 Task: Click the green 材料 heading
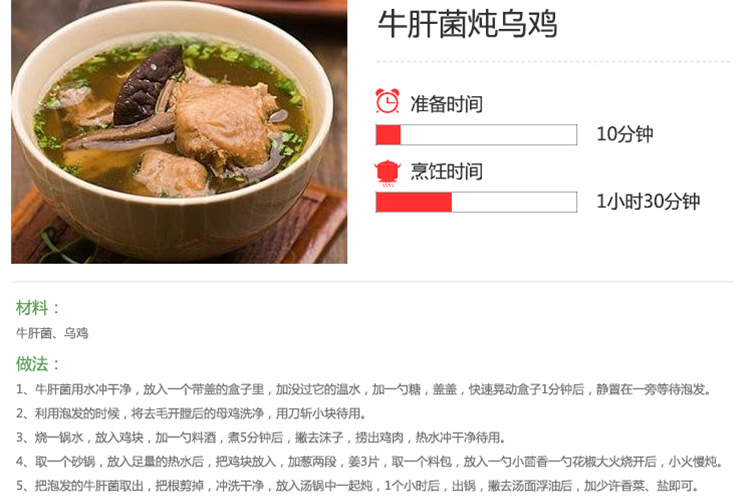(x=38, y=308)
